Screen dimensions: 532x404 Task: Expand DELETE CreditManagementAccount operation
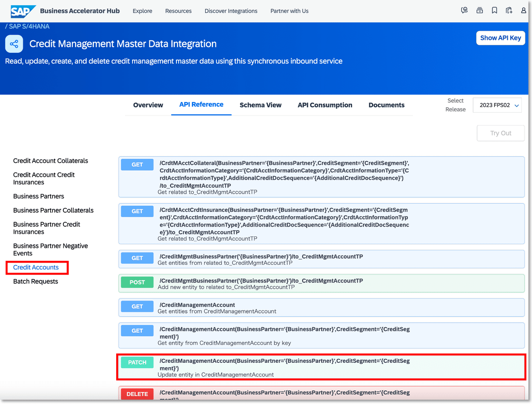(321, 393)
